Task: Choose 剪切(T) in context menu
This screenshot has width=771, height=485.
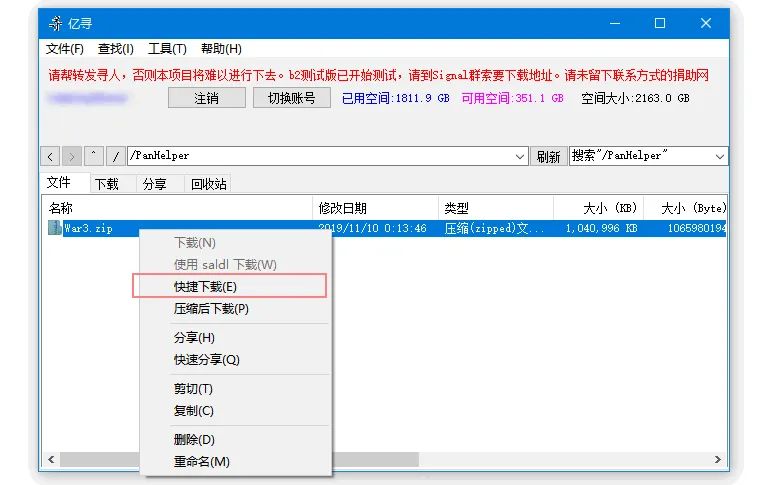Action: tap(235, 389)
